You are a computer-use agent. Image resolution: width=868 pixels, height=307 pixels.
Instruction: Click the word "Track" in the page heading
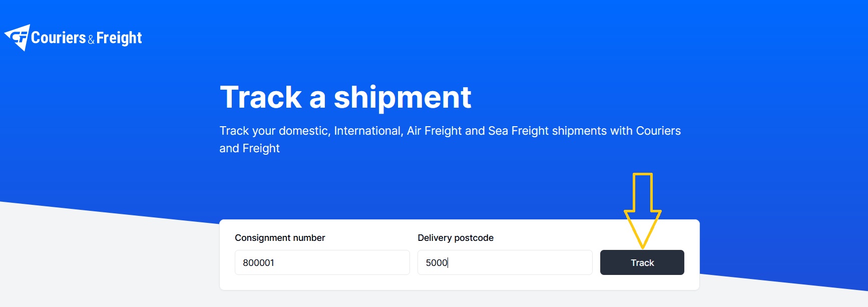pyautogui.click(x=261, y=97)
